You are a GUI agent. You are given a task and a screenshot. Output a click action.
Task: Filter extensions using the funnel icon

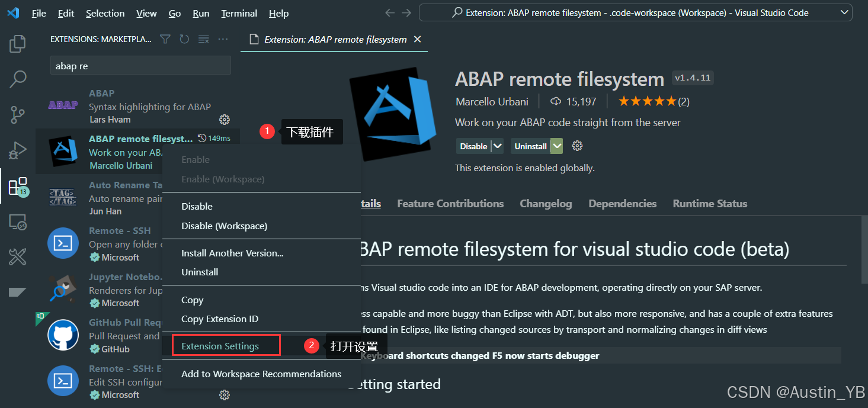(165, 39)
